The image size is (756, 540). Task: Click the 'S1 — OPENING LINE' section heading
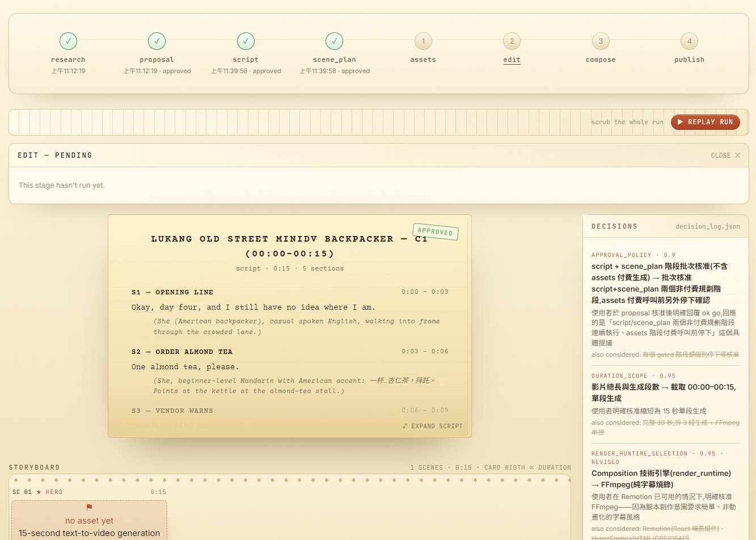[172, 292]
